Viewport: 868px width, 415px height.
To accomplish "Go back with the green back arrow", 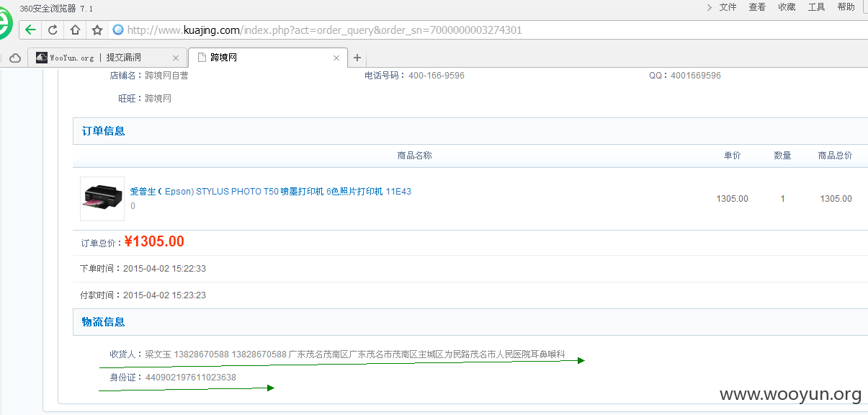I will click(x=30, y=30).
